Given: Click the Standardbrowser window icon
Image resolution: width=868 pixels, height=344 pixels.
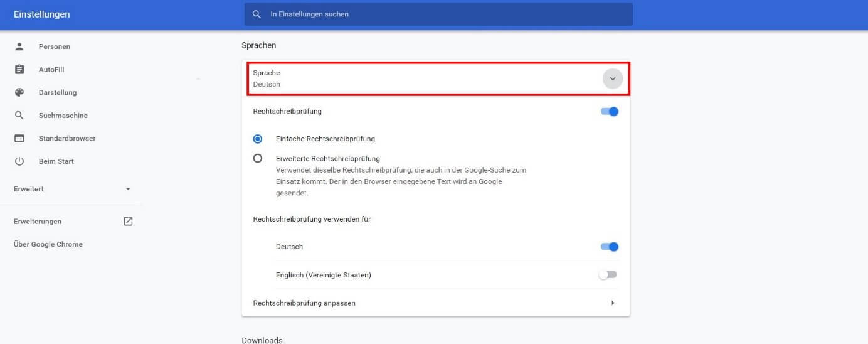Looking at the screenshot, I should 19,138.
